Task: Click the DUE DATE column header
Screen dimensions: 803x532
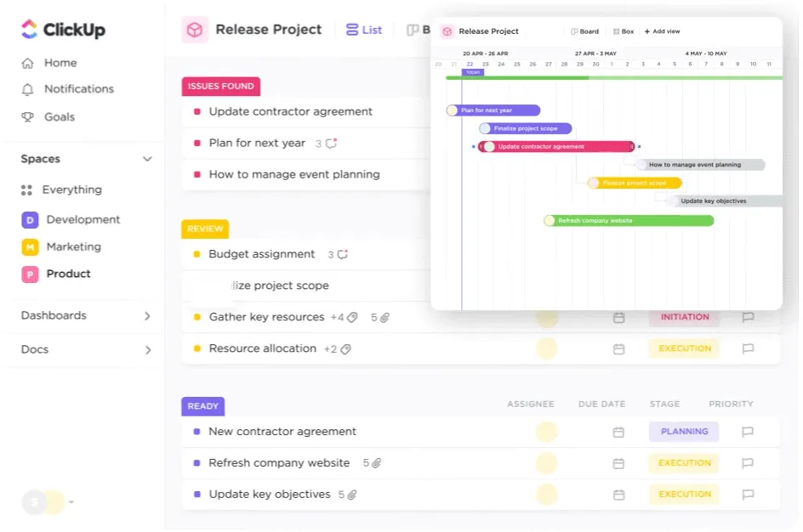Action: 601,405
